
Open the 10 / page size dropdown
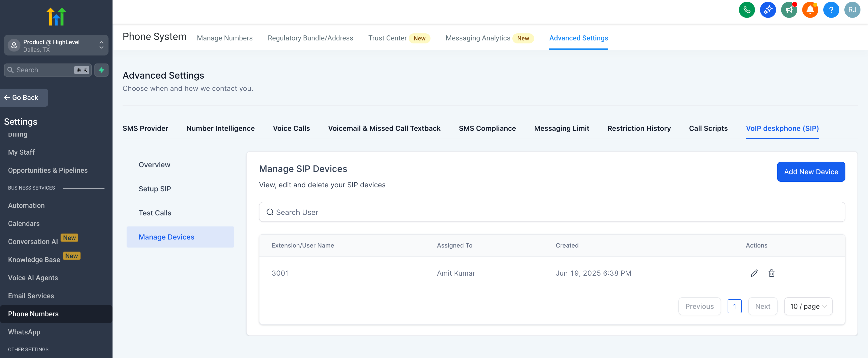coord(808,306)
